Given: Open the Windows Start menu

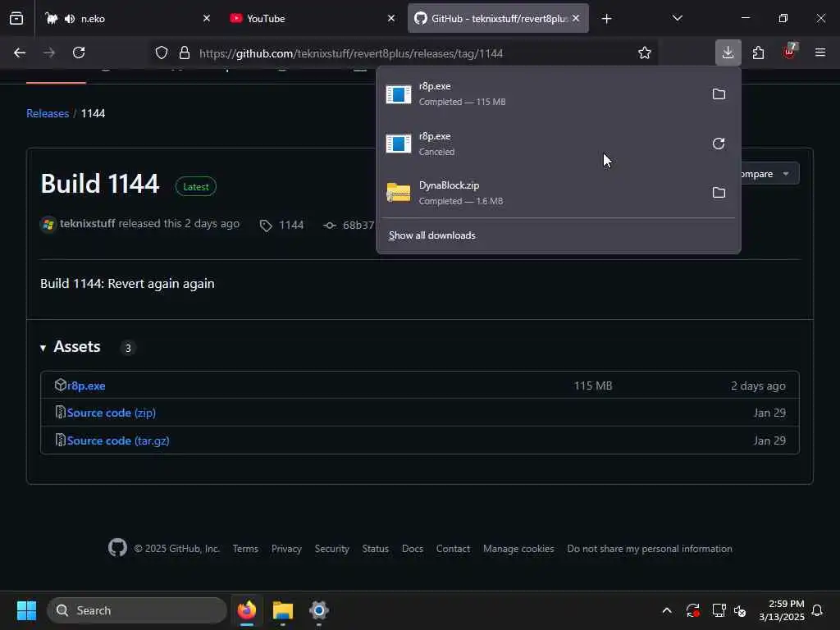Looking at the screenshot, I should [26, 610].
